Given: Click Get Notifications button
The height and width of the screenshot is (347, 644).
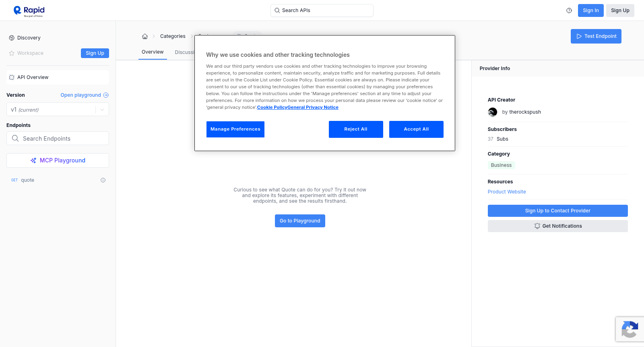Looking at the screenshot, I should (558, 226).
